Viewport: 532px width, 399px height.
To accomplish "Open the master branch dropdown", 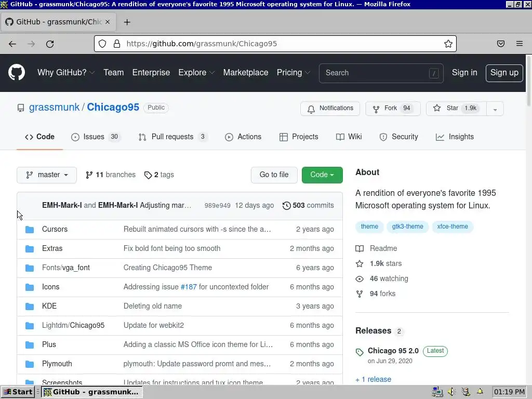I will (x=47, y=175).
